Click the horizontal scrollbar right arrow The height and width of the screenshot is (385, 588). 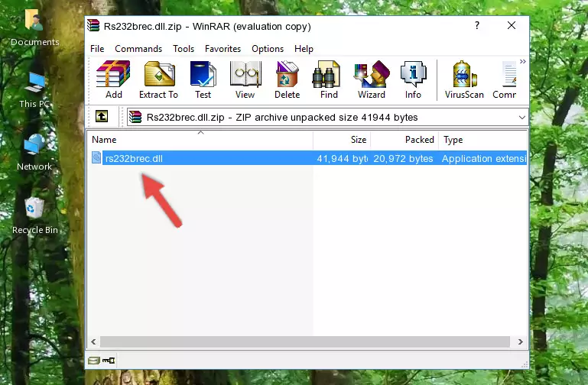[x=520, y=341]
